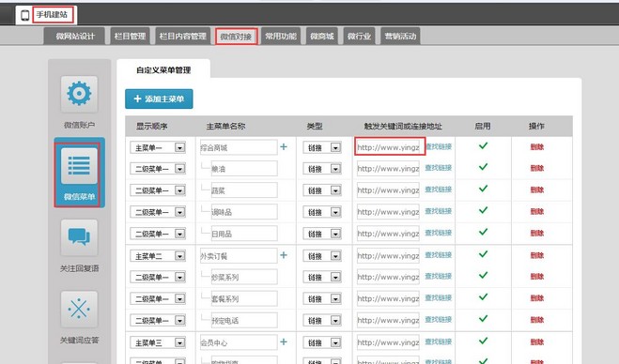Image resolution: width=619 pixels, height=364 pixels.
Task: Click the URL field in 会员中心 row
Action: (x=388, y=342)
